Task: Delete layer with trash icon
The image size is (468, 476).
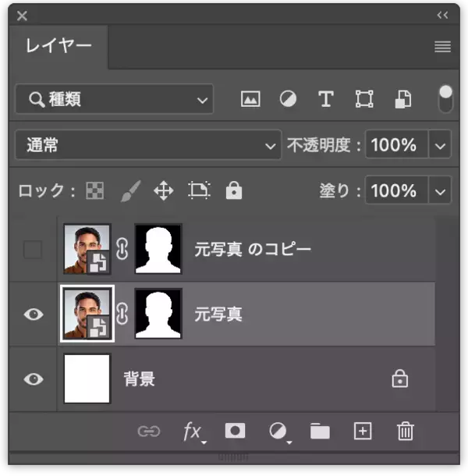Action: click(x=405, y=431)
